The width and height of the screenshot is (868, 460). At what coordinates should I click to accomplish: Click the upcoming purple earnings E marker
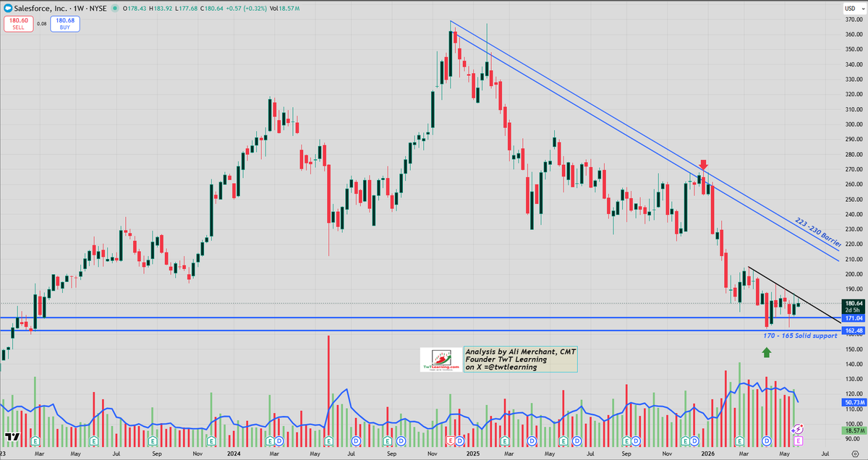[x=799, y=440]
